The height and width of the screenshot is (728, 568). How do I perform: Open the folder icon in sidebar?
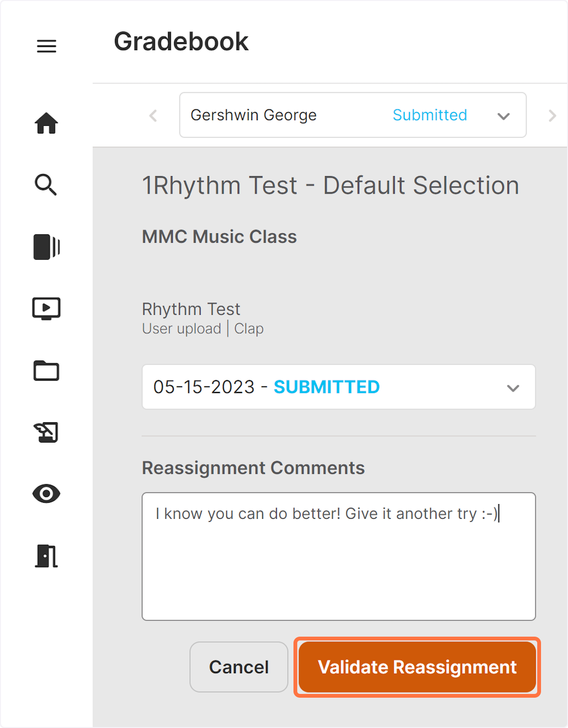[46, 371]
